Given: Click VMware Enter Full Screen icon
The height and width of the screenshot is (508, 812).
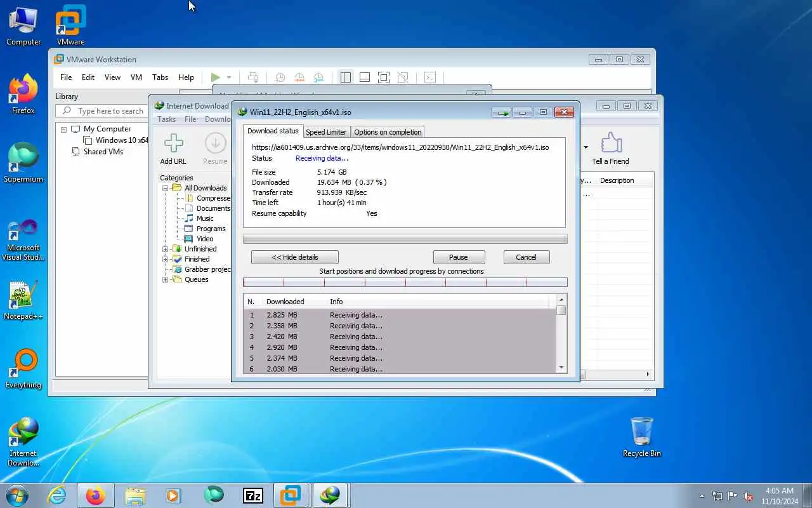Looking at the screenshot, I should click(x=384, y=77).
